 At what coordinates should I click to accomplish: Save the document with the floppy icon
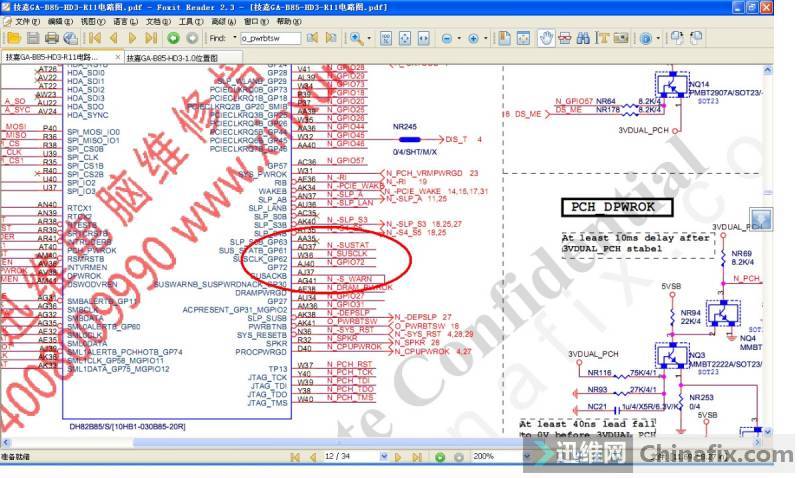[x=33, y=38]
